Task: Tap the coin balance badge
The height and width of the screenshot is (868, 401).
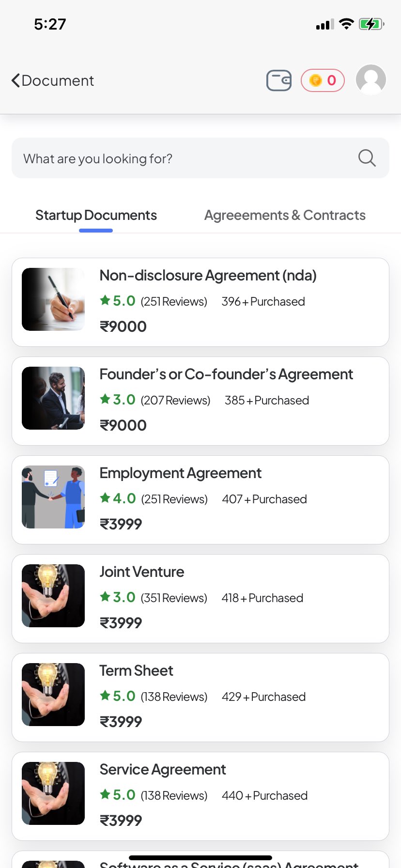Action: pos(323,80)
